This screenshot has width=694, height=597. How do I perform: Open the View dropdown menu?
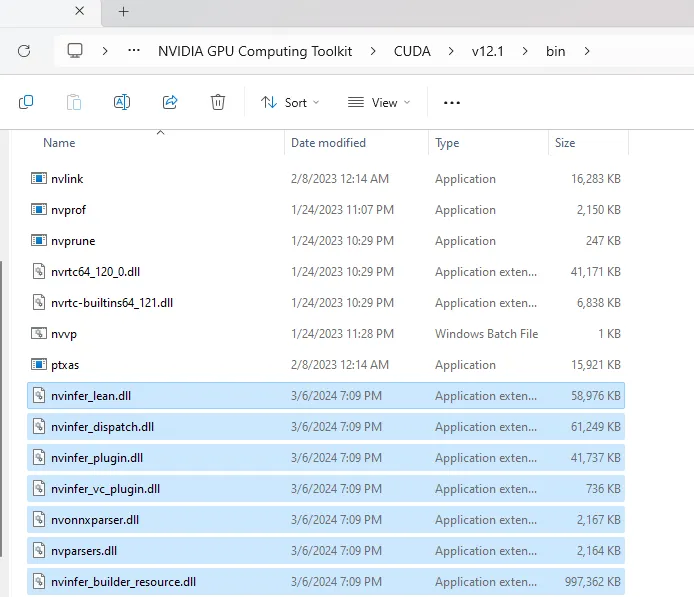click(x=379, y=103)
